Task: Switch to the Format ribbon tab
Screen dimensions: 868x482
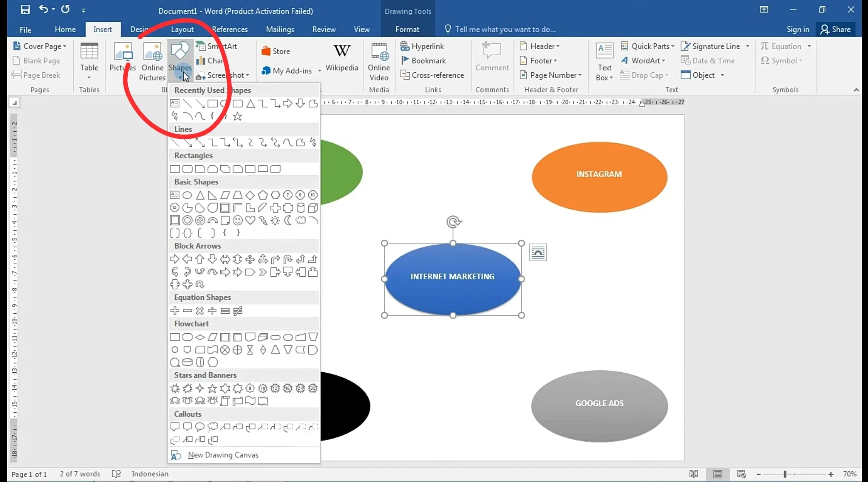Action: 407,29
